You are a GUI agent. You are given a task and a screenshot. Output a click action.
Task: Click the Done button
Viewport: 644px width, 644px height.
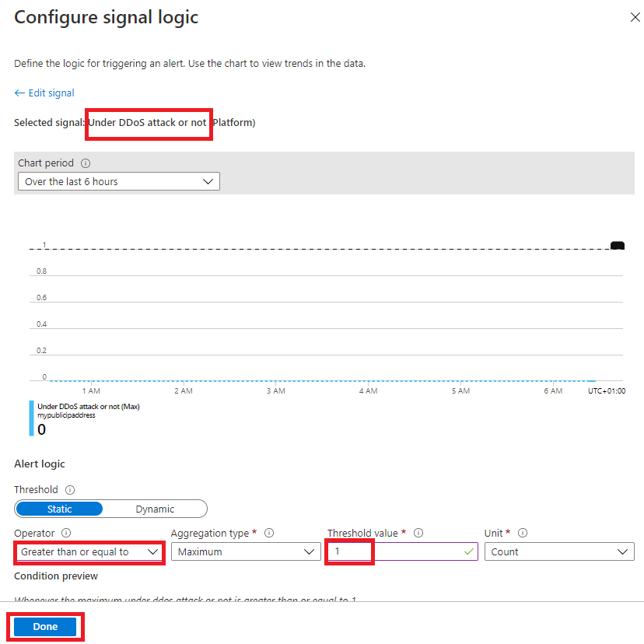point(44,626)
